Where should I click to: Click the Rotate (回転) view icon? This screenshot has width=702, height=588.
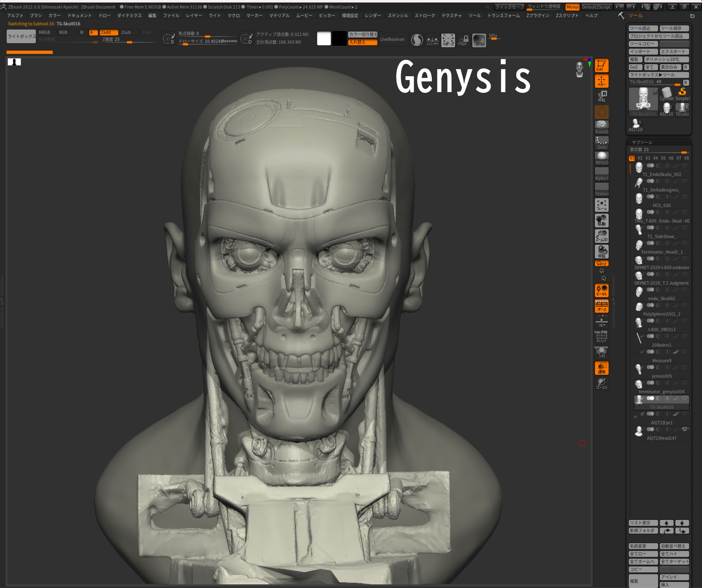601,252
